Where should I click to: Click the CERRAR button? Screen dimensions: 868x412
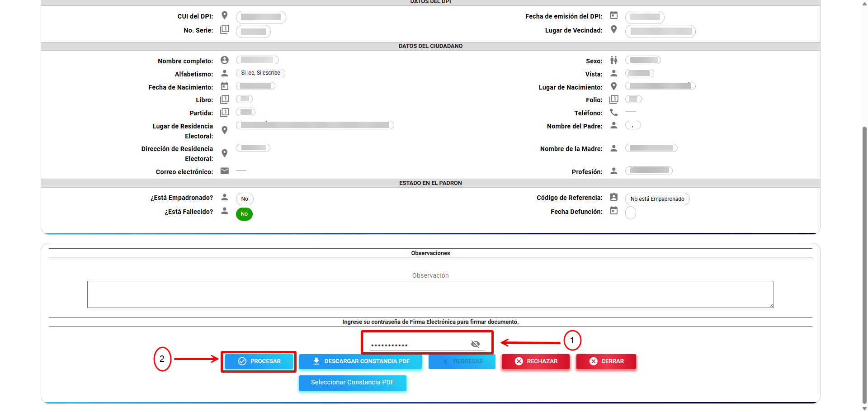[606, 361]
